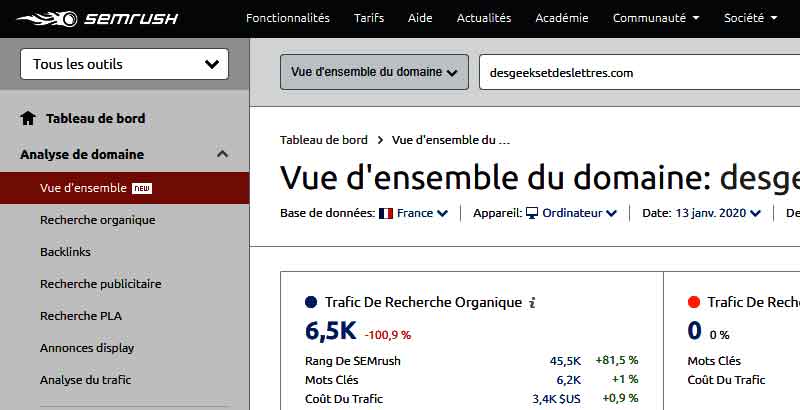This screenshot has height=410, width=800.
Task: Click the red dot next to the paid search traffic card
Action: [694, 302]
